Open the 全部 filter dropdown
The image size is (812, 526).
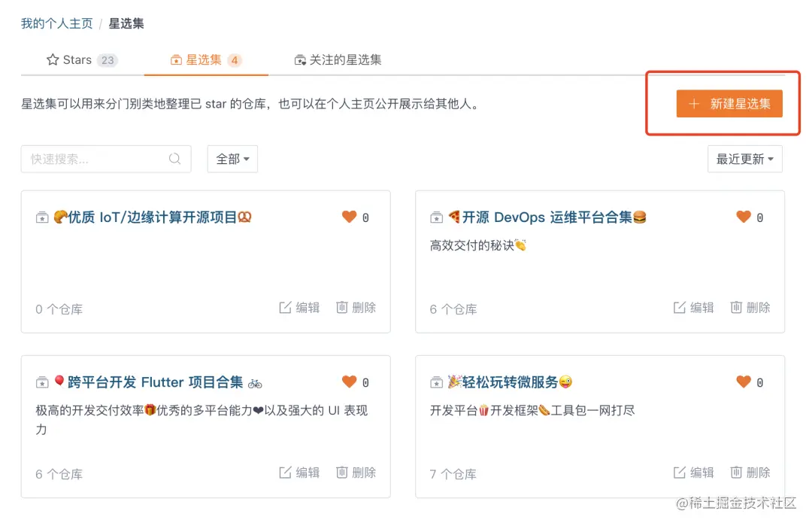[232, 159]
